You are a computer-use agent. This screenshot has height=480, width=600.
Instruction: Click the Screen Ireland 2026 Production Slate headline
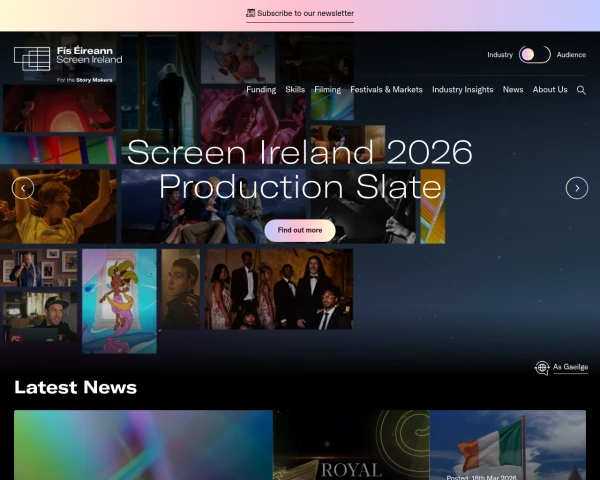click(x=300, y=169)
